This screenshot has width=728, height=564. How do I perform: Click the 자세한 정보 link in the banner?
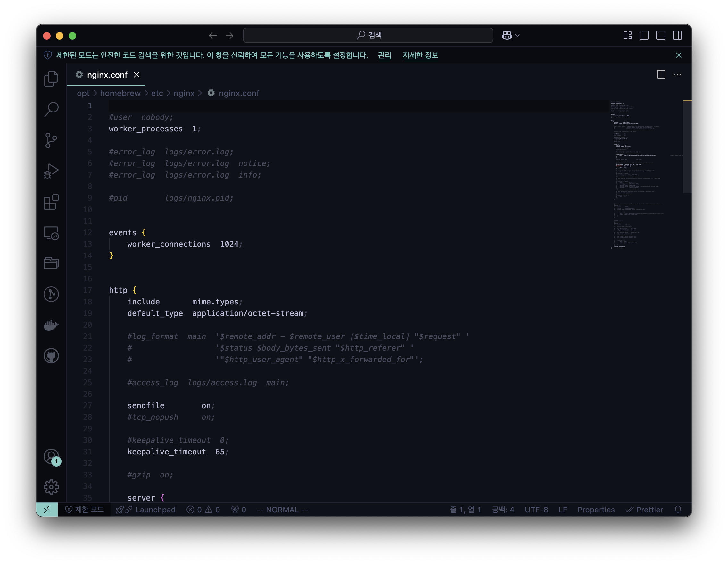coord(420,55)
